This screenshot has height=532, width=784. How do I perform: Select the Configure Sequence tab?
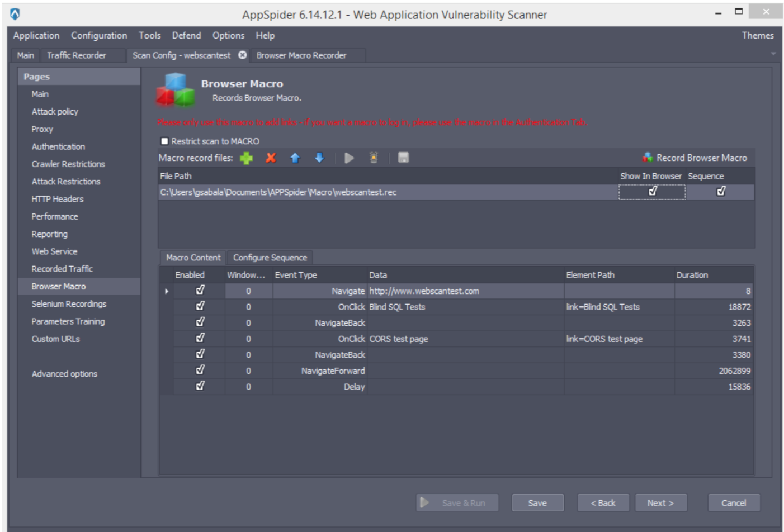pos(270,258)
